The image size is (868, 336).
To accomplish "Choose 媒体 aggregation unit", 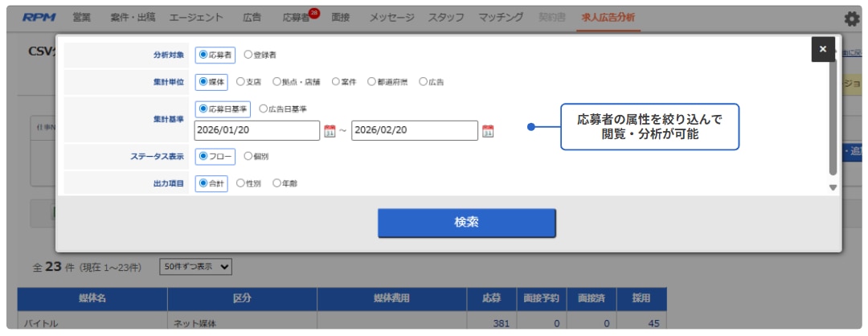I will pos(211,81).
